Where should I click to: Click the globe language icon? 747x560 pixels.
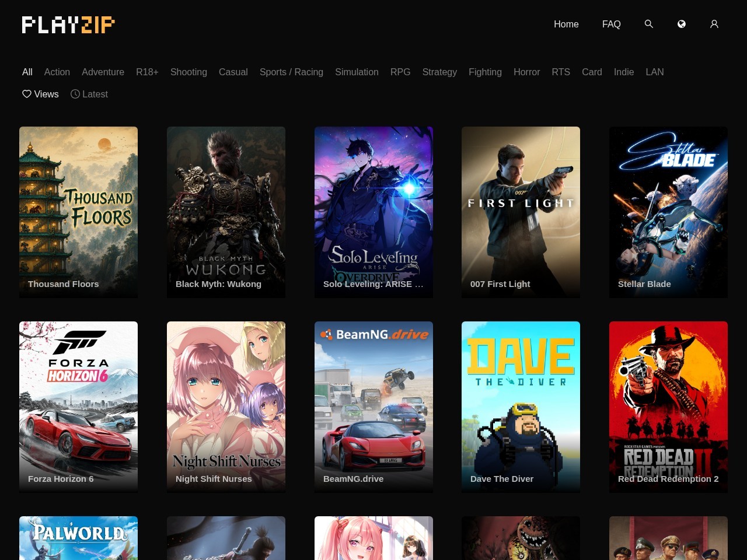[x=681, y=24]
